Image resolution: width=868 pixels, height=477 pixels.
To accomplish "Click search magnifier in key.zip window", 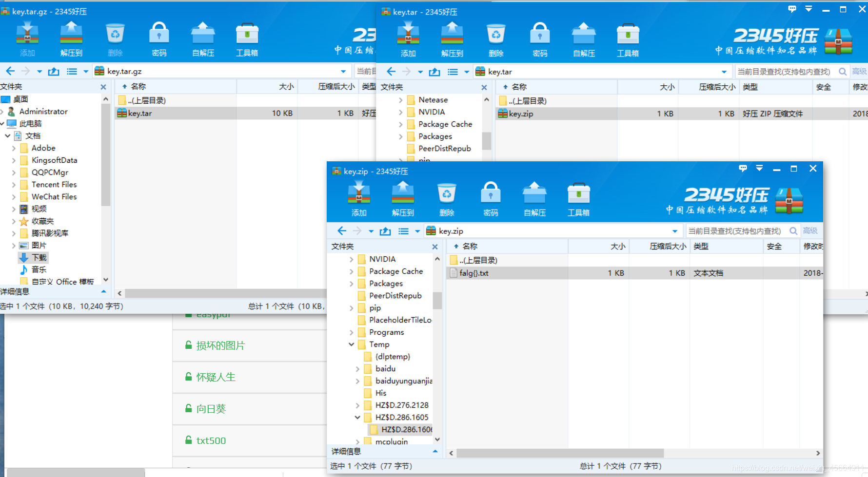I will (x=793, y=231).
